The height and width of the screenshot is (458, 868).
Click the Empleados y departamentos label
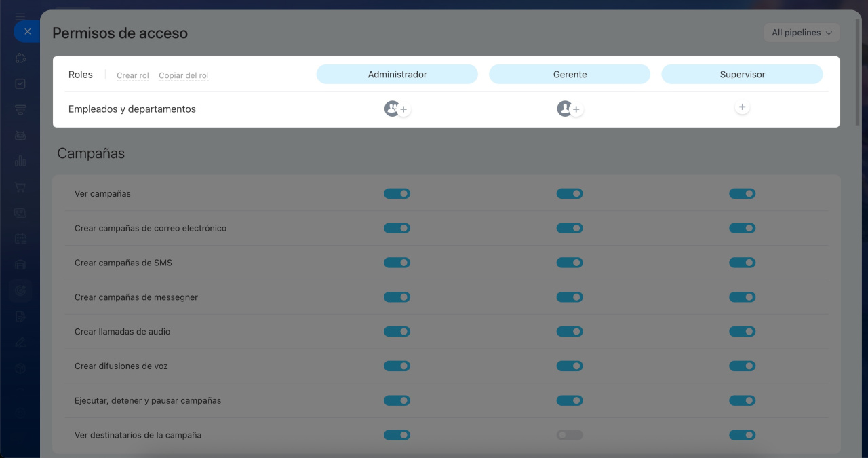132,109
